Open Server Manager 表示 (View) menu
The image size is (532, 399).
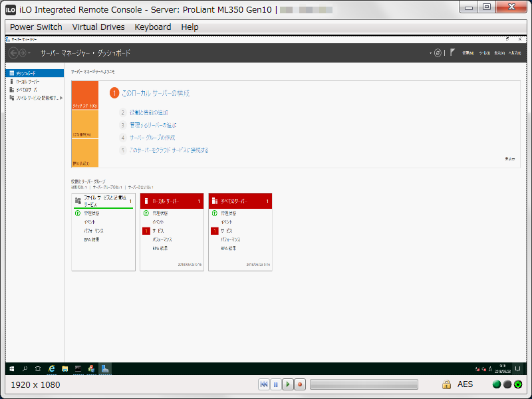coord(499,53)
